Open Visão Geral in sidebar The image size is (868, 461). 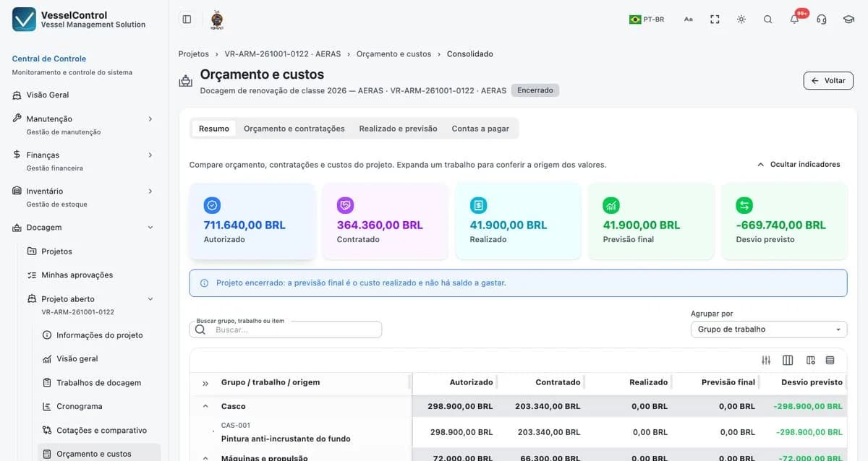pos(48,95)
